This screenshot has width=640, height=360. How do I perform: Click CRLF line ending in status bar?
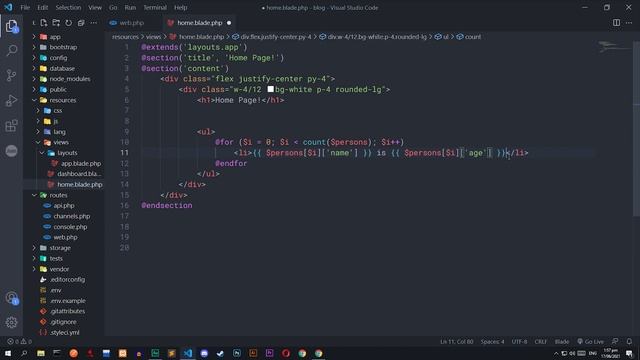pos(540,342)
